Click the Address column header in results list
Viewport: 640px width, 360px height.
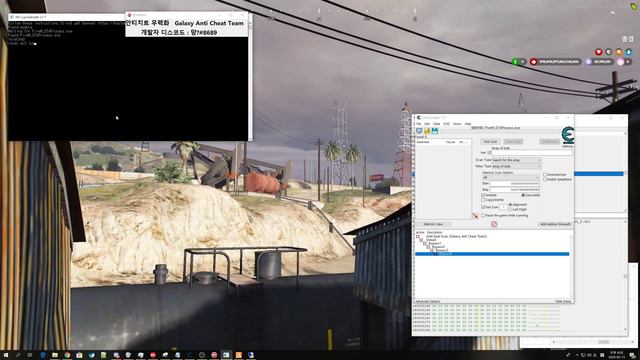(423, 142)
